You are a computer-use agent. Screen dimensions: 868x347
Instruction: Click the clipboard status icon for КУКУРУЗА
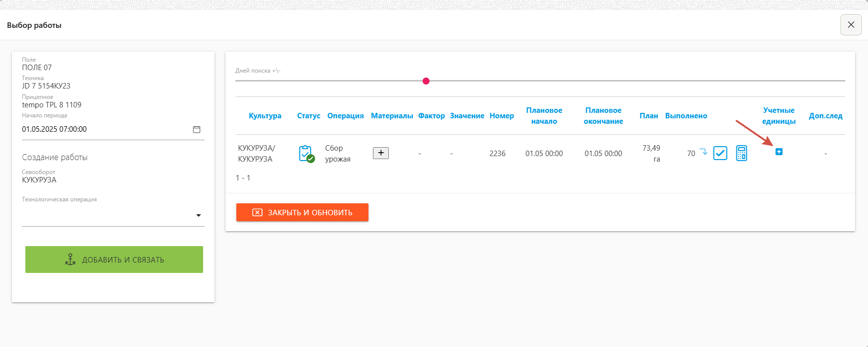click(x=306, y=154)
